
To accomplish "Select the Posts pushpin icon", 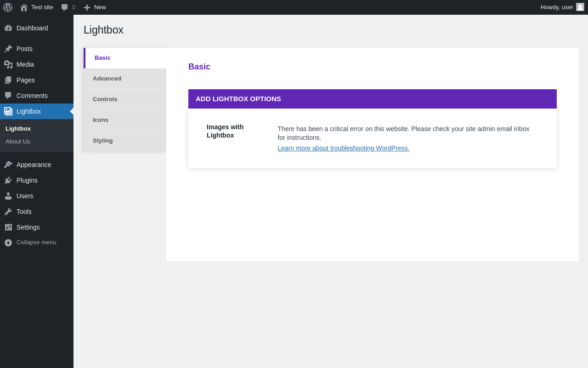I will [x=8, y=49].
